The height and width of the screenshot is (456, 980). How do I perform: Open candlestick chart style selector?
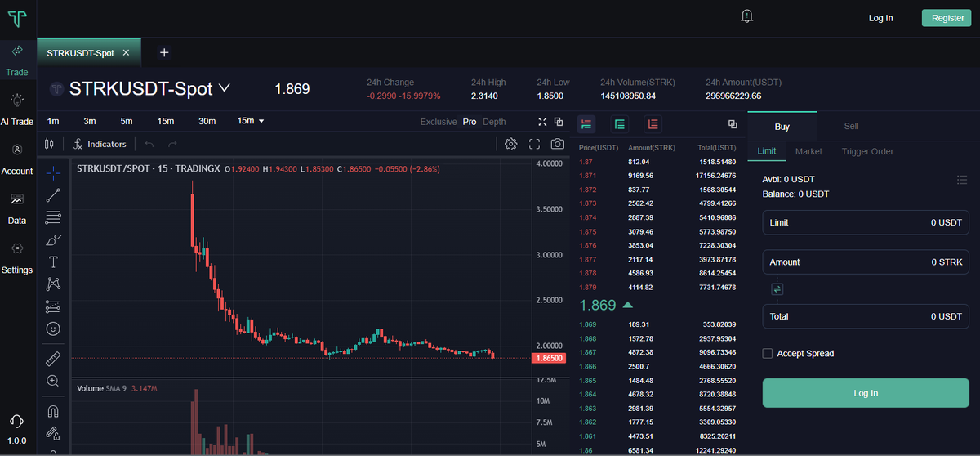tap(49, 144)
